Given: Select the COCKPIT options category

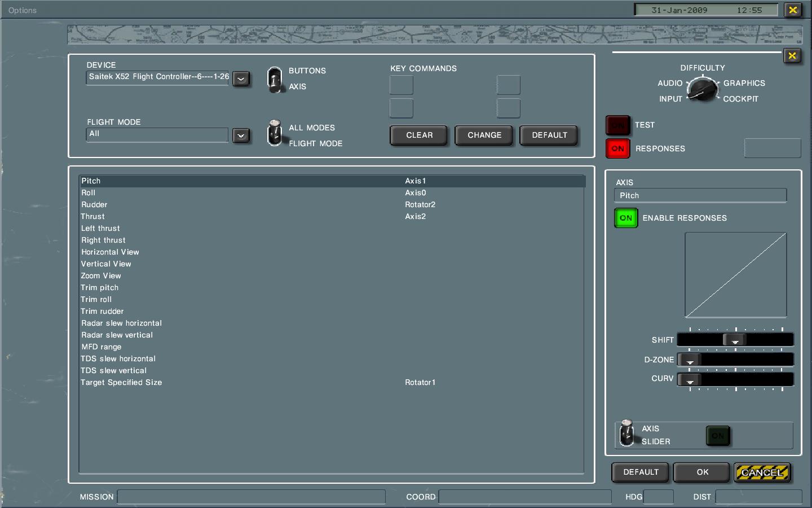Looking at the screenshot, I should (x=741, y=99).
